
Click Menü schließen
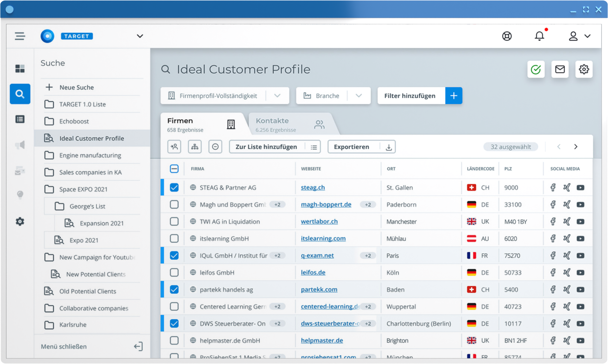64,346
